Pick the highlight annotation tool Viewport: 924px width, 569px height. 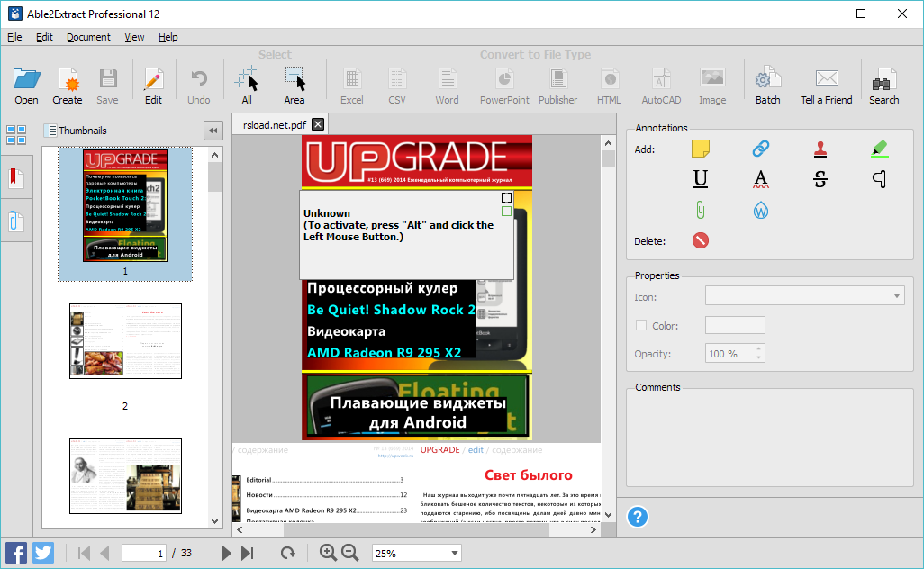point(880,149)
